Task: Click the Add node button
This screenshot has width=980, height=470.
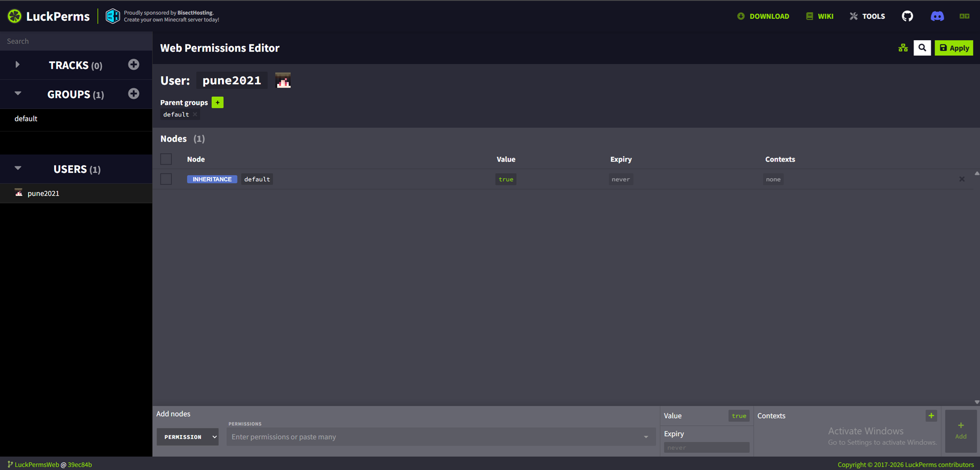Action: coord(960,431)
